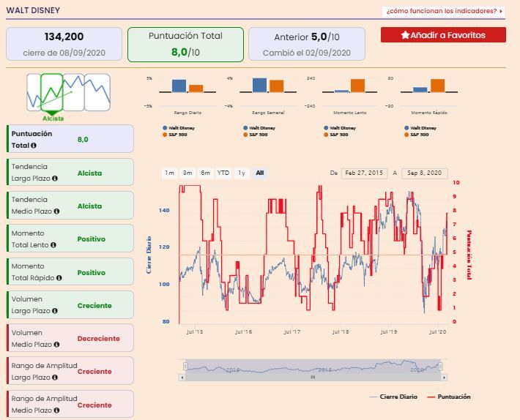The image size is (520, 420).
Task: Click info icon for Volumen Medio Plazo
Action: (x=56, y=345)
